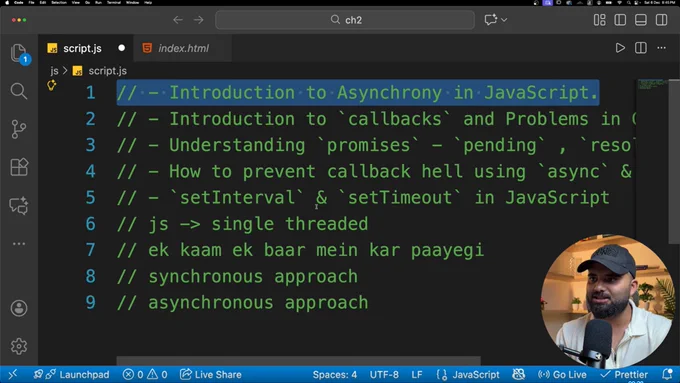The height and width of the screenshot is (383, 680).
Task: Go back using the left arrow
Action: click(178, 20)
